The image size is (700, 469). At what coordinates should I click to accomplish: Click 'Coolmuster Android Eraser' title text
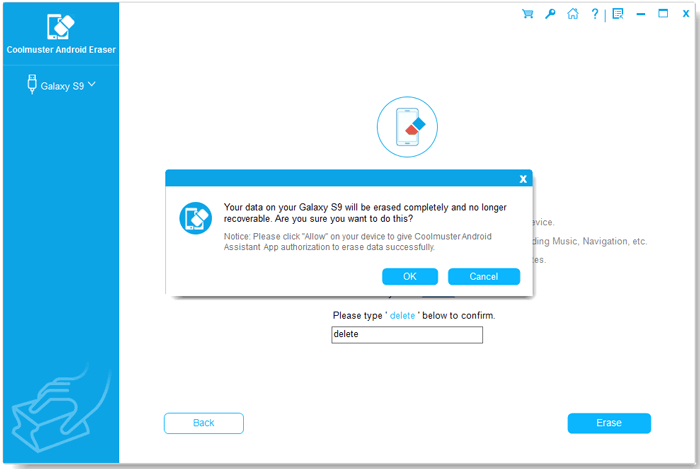pyautogui.click(x=61, y=50)
